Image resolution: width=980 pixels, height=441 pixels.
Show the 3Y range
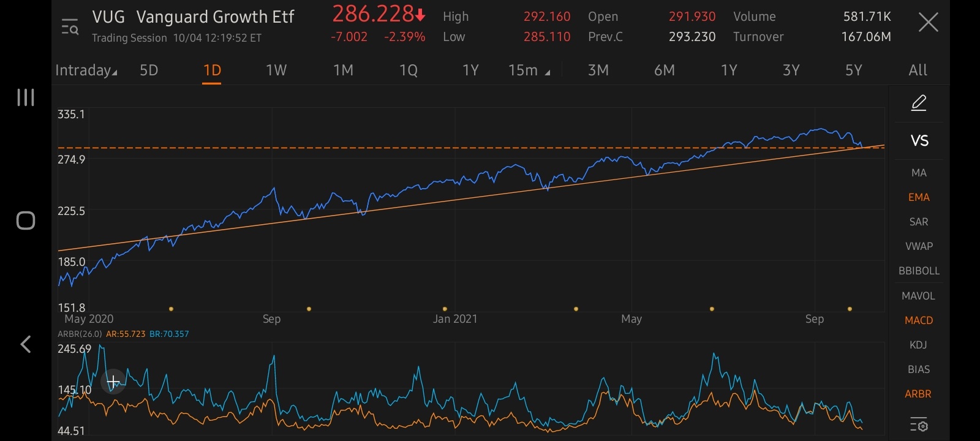(791, 70)
